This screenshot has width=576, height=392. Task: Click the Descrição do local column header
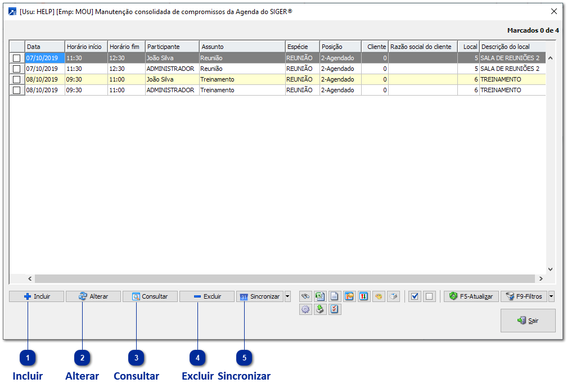(512, 47)
